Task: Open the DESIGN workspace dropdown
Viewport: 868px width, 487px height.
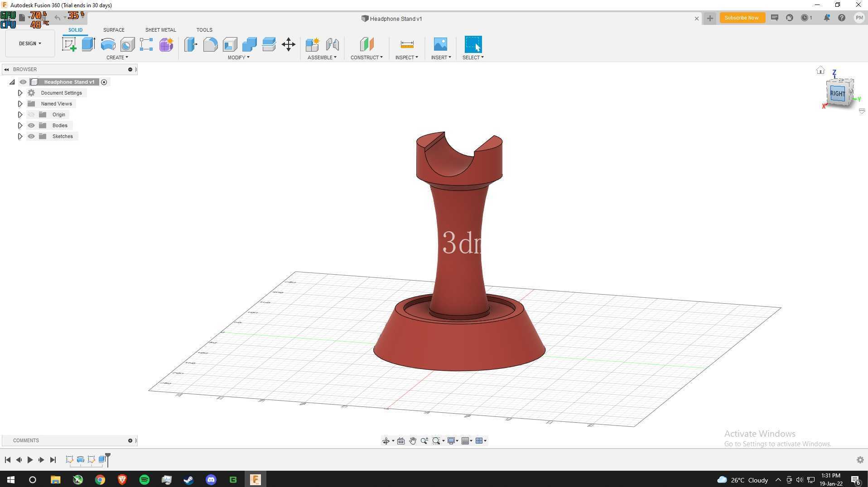Action: tap(30, 43)
